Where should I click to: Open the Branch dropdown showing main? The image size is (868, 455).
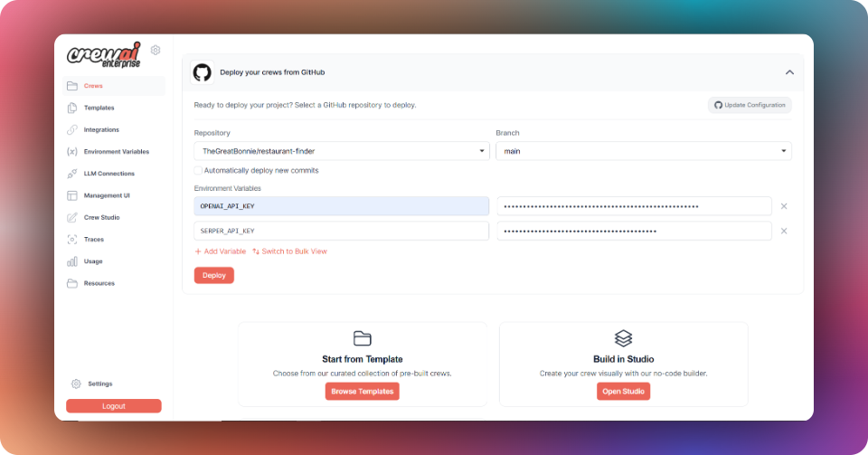(x=643, y=151)
